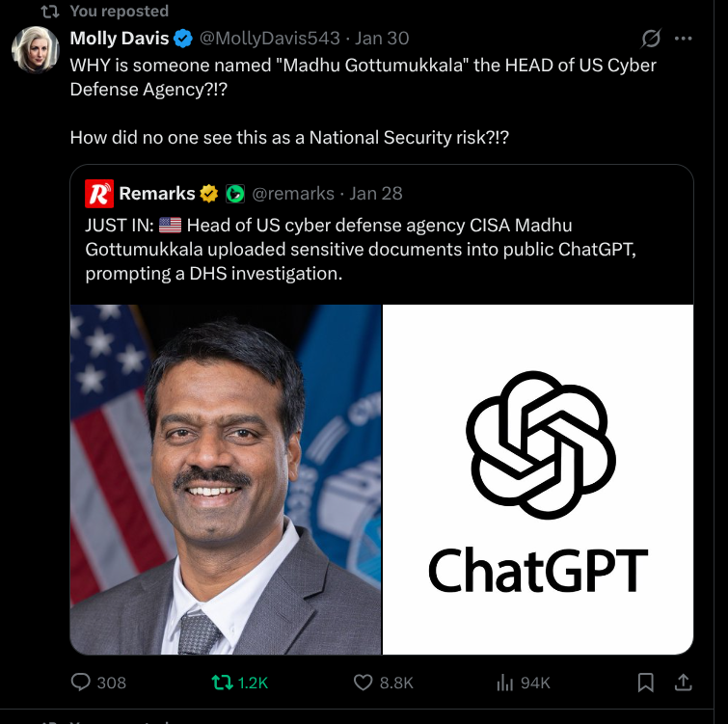The image size is (728, 724).
Task: Open the @remarks handle in quoted post
Action: 293,194
